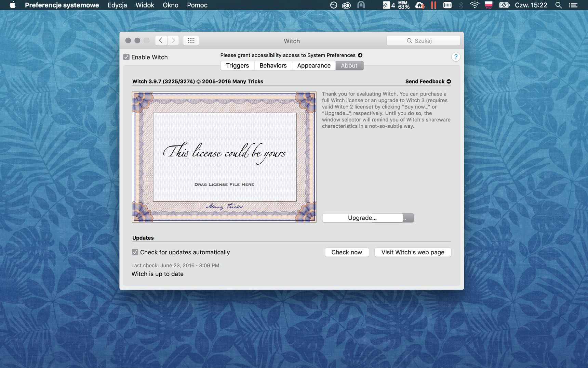
Task: Open help with the question mark button
Action: pyautogui.click(x=456, y=57)
